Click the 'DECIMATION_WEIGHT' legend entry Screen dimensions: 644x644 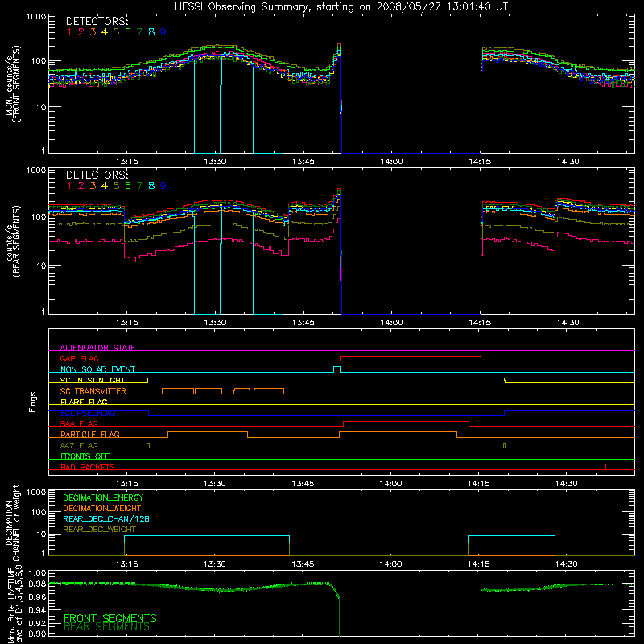pyautogui.click(x=102, y=509)
